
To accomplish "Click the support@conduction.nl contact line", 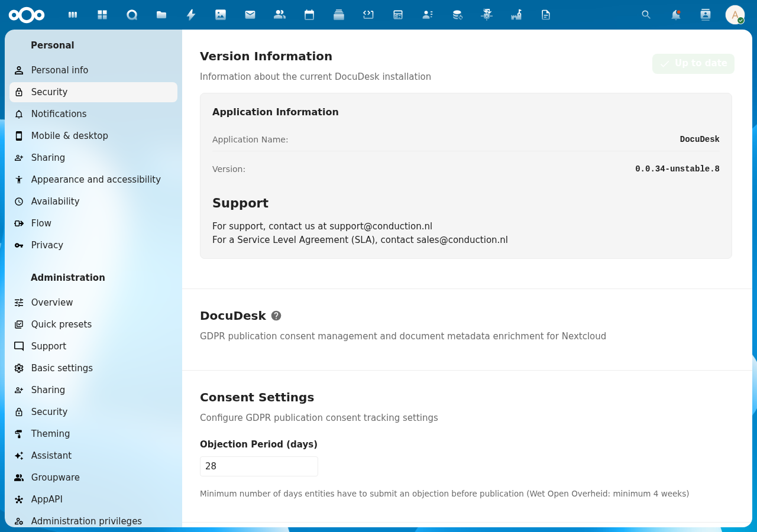I will tap(322, 226).
